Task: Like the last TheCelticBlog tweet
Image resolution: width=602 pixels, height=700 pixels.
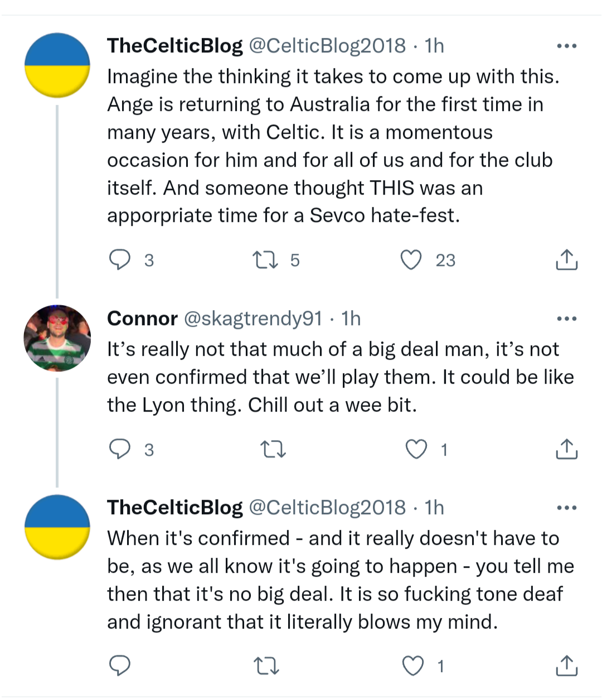Action: pos(413,665)
